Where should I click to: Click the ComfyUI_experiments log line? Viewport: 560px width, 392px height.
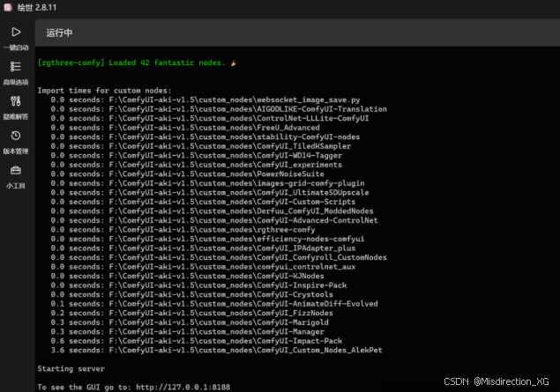[x=197, y=165]
